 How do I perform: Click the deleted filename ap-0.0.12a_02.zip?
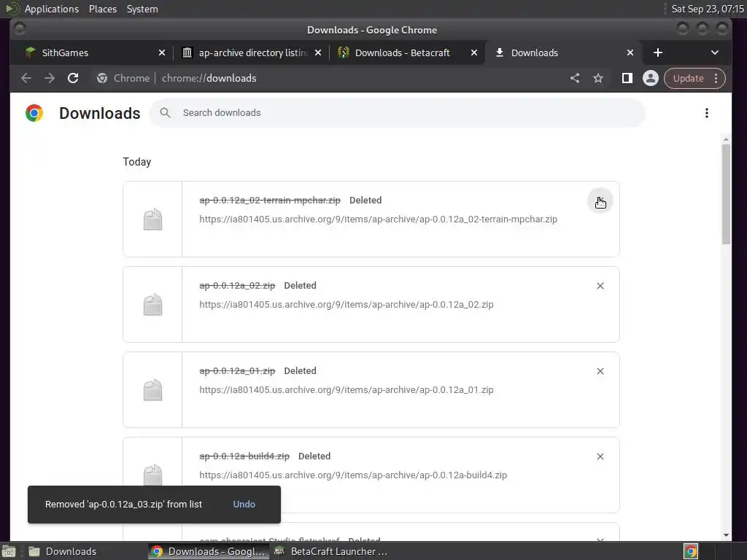click(x=237, y=286)
